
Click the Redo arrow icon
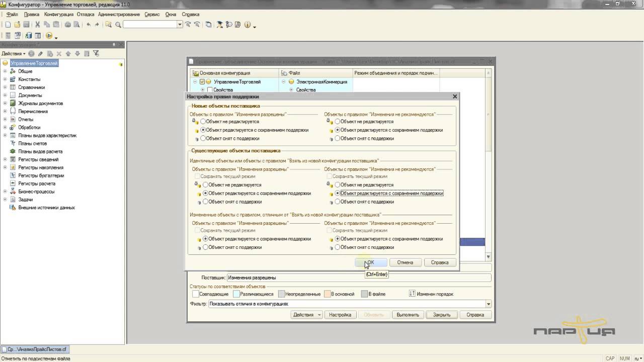point(97,24)
